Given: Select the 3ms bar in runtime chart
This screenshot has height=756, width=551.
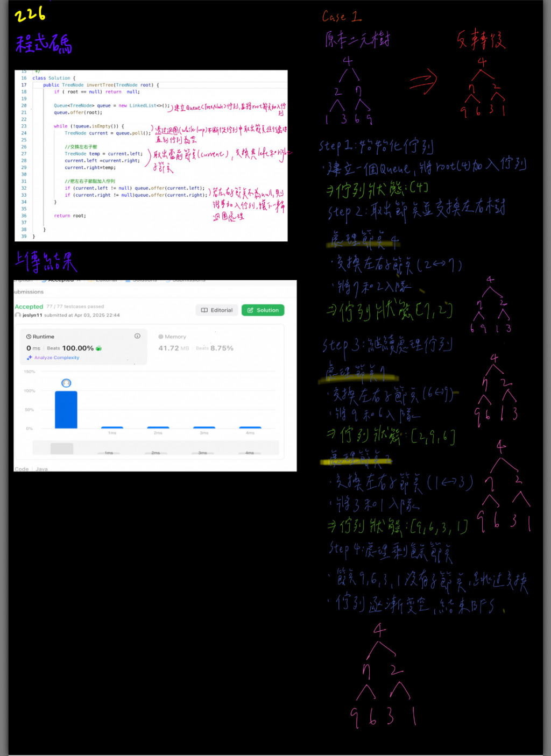Looking at the screenshot, I should [x=204, y=427].
